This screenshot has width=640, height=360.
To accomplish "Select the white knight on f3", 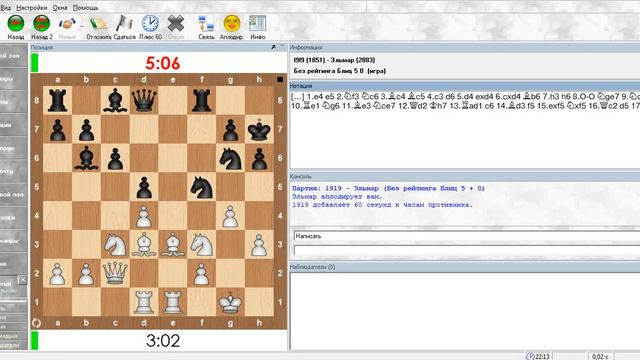I will [202, 244].
